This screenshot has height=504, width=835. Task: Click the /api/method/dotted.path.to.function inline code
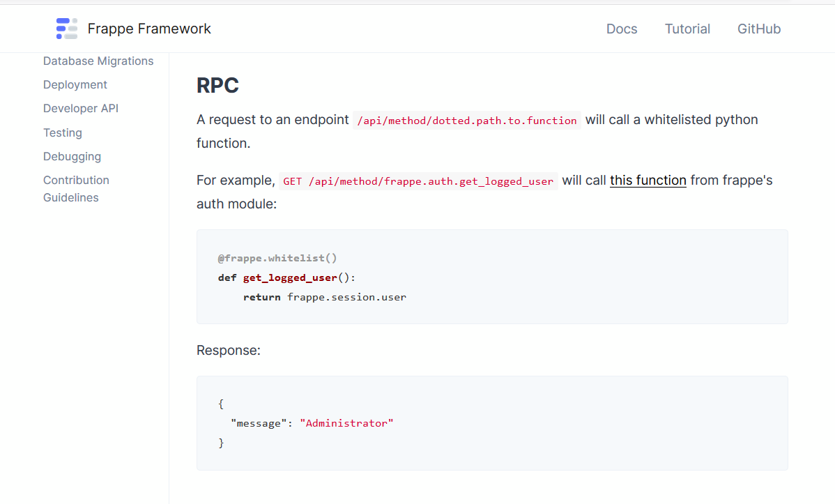click(467, 121)
